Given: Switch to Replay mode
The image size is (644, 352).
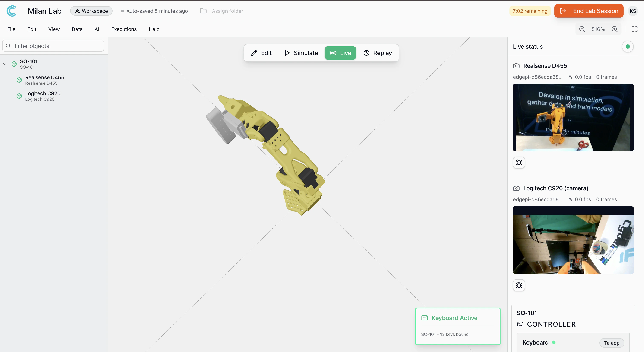Looking at the screenshot, I should pyautogui.click(x=377, y=53).
